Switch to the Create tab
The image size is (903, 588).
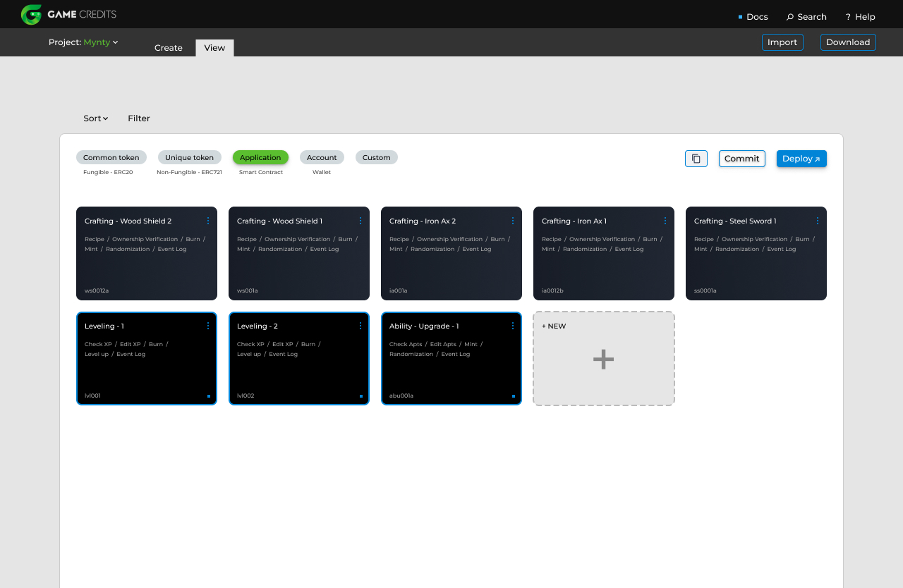pos(169,48)
